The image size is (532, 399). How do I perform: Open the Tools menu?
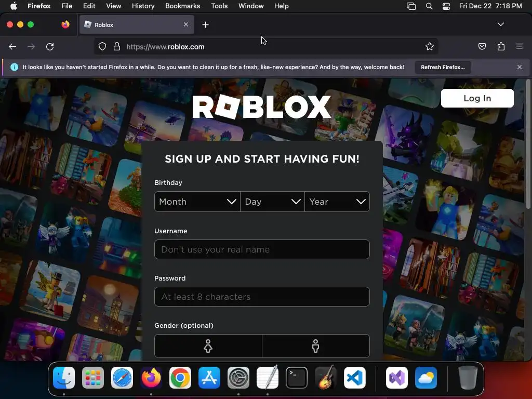point(219,6)
